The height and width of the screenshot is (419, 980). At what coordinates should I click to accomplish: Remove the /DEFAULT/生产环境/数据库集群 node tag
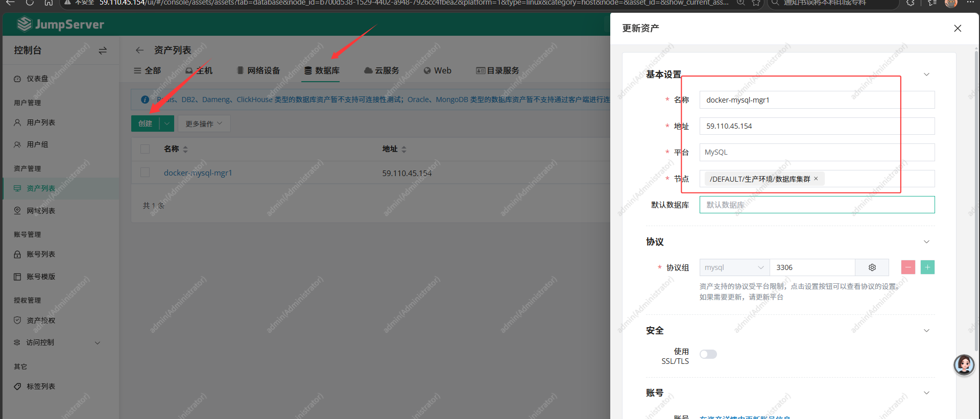(816, 179)
